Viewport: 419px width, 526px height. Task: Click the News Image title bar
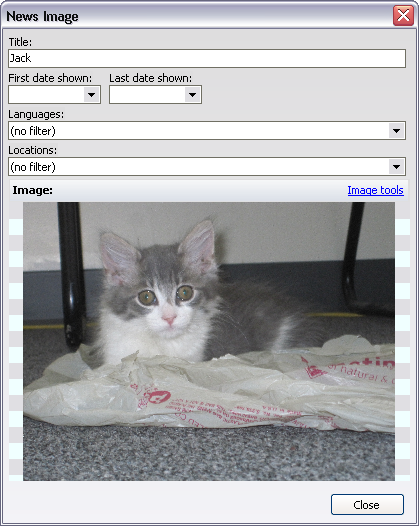pos(198,16)
